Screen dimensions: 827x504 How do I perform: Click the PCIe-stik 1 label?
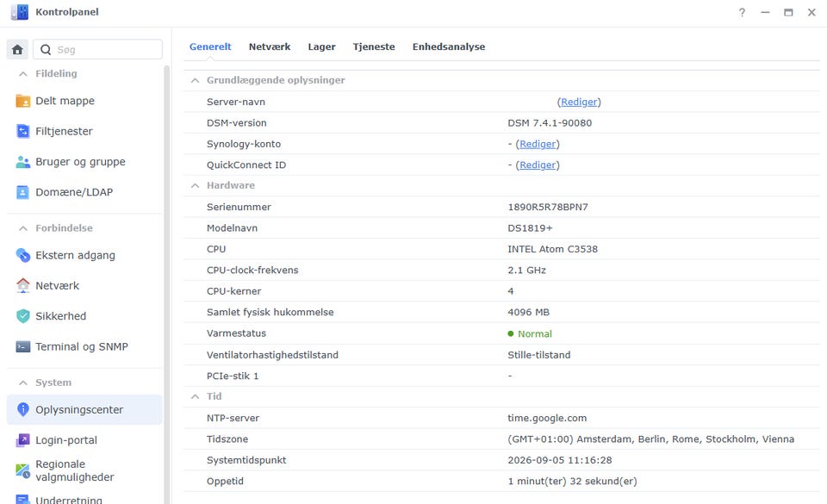tap(233, 376)
